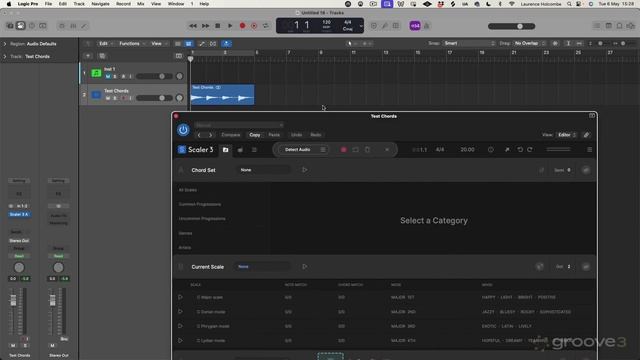640x360 pixels.
Task: Start Scaler detection with red record button
Action: tap(343, 150)
